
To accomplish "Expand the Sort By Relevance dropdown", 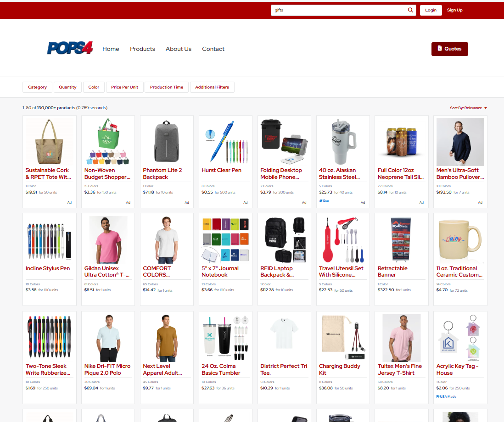I will pos(468,108).
